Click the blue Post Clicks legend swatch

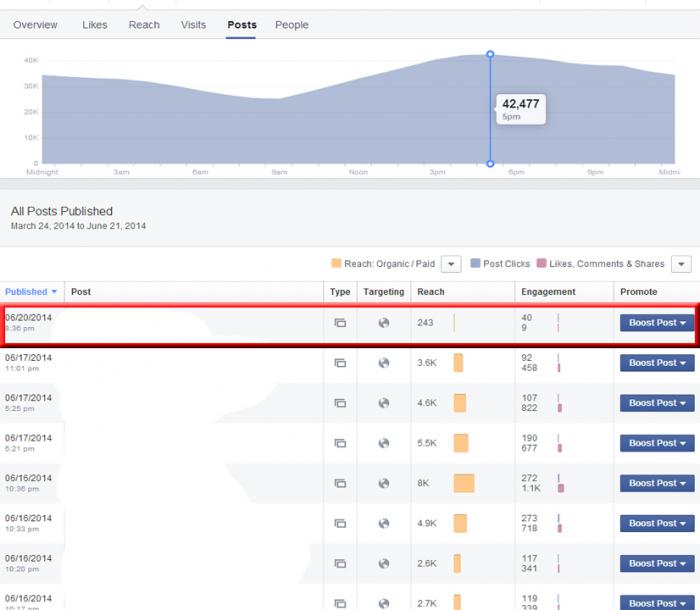[x=475, y=263]
